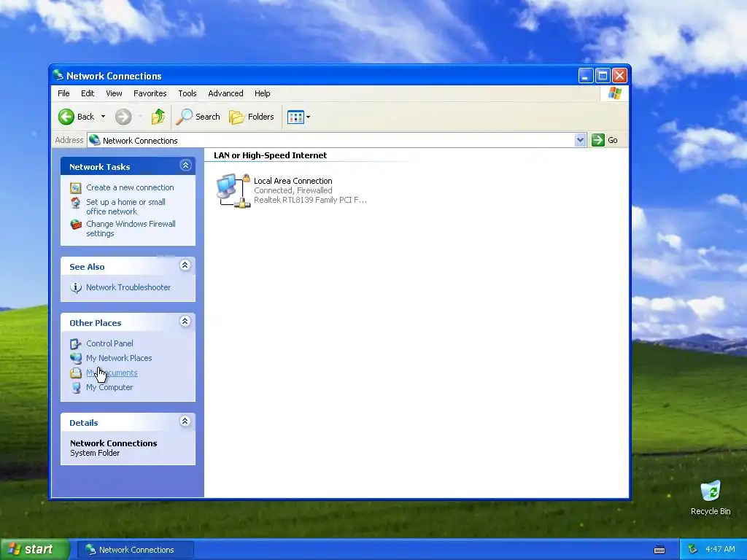Click the Start button
Screen dimensions: 747x560
click(x=34, y=550)
